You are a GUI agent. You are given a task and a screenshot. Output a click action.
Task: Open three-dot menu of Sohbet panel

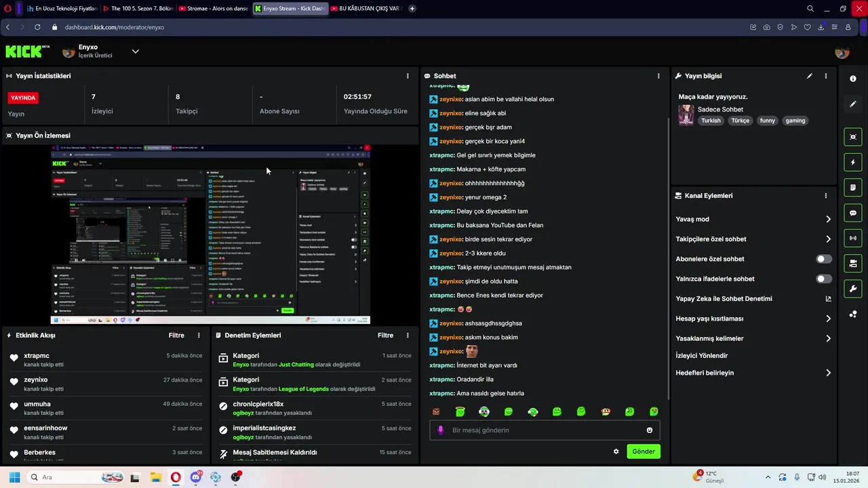tap(658, 76)
